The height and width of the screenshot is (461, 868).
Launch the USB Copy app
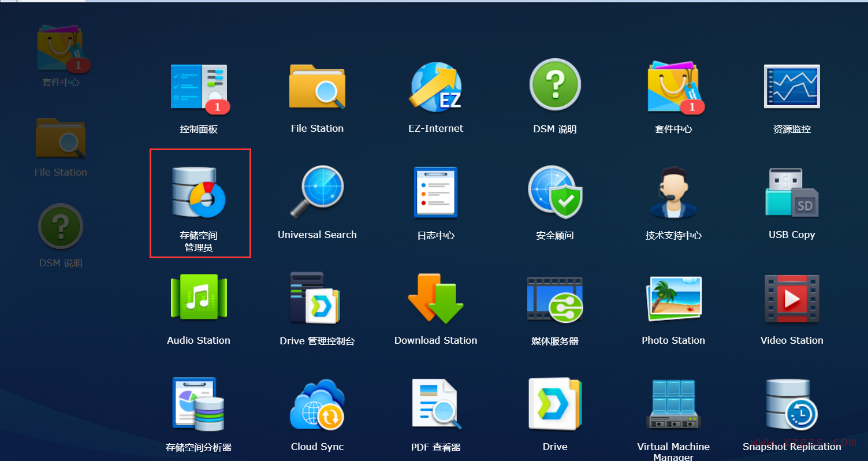point(792,192)
